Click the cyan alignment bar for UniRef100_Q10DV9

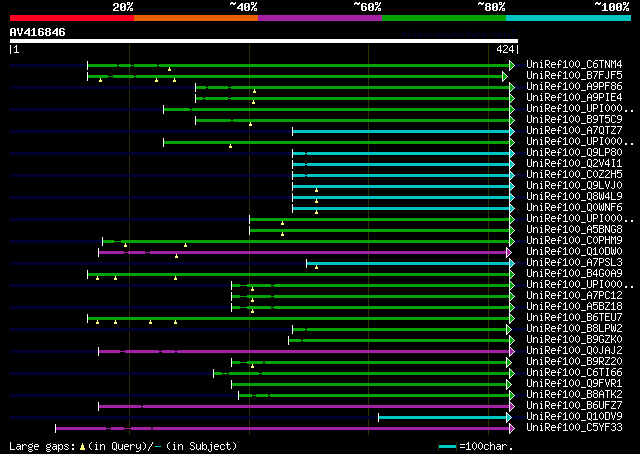point(442,417)
